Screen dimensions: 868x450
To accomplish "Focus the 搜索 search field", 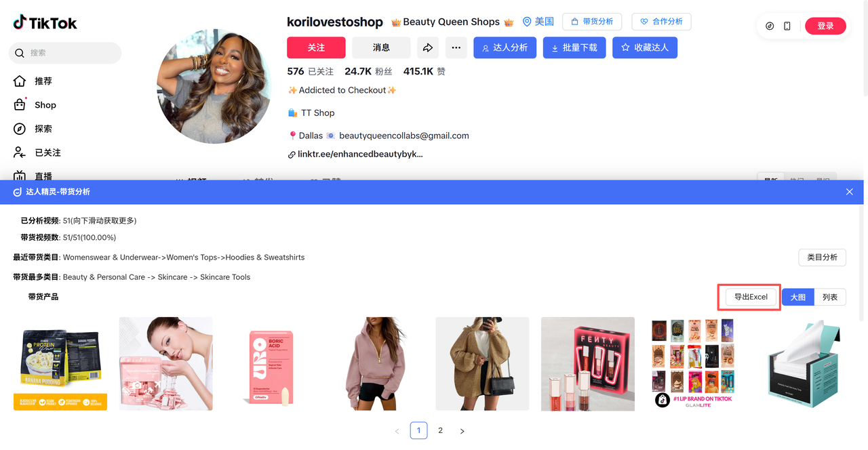I will 65,53.
